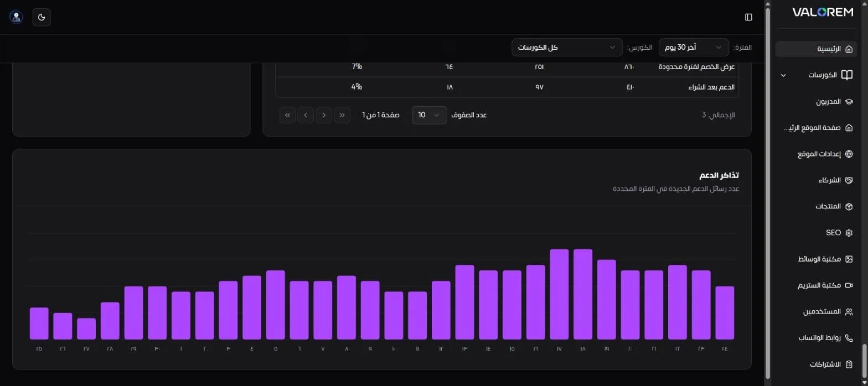Go to the last page of the table
Image resolution: width=868 pixels, height=386 pixels.
click(x=287, y=115)
